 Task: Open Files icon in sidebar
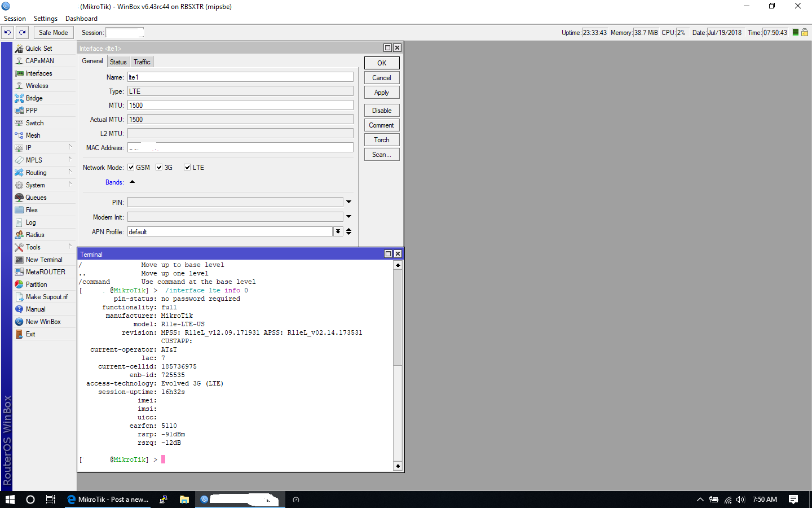(19, 210)
